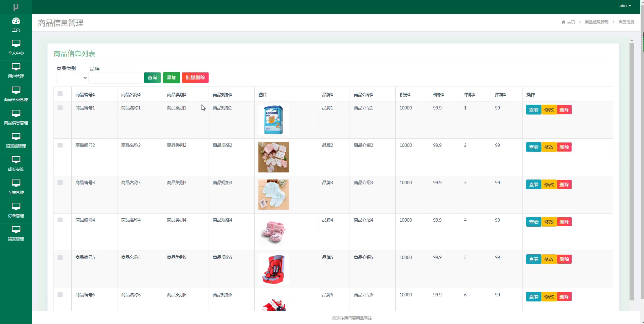Click the scrollbar up arrow
This screenshot has width=644, height=324.
pyautogui.click(x=632, y=40)
